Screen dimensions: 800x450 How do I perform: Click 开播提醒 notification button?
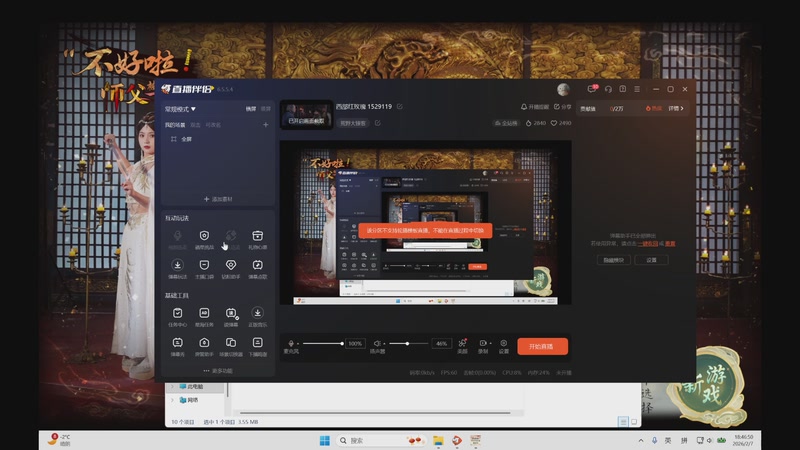(x=535, y=107)
